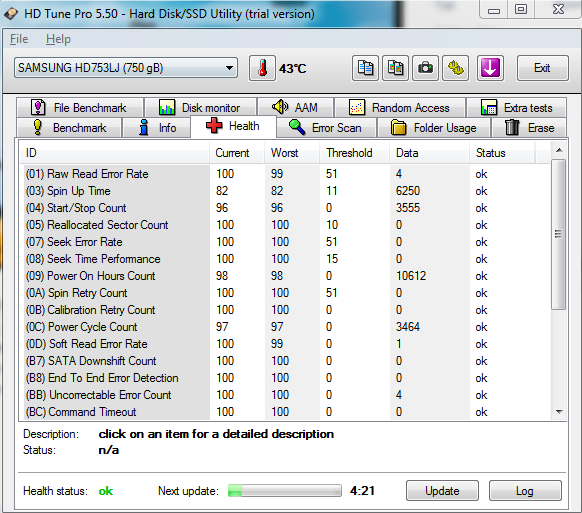Viewport: 582px width, 513px height.
Task: Select the (B8) End To End Error Detection row
Action: [x=286, y=378]
